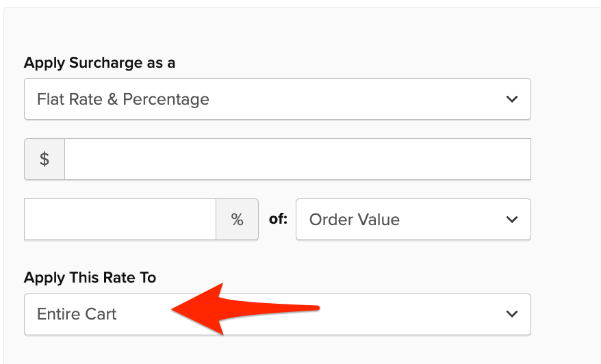The width and height of the screenshot is (601, 364).
Task: Click the tail of the red arrow
Action: 315,308
